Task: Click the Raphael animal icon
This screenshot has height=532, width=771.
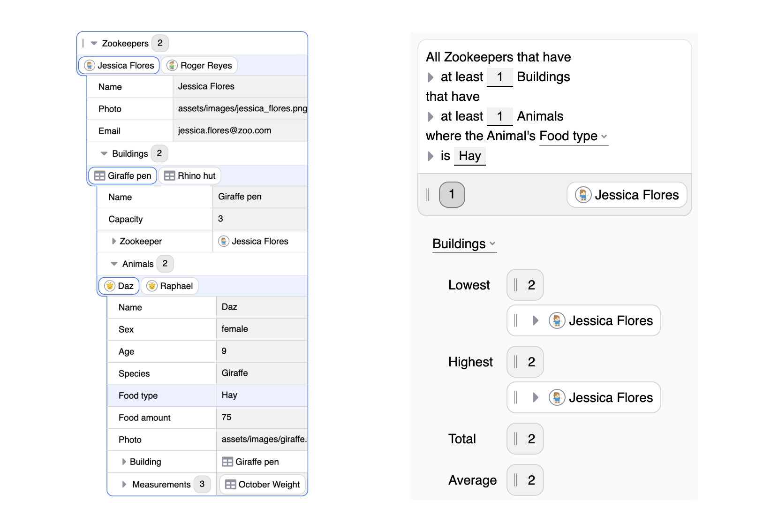Action: [151, 286]
